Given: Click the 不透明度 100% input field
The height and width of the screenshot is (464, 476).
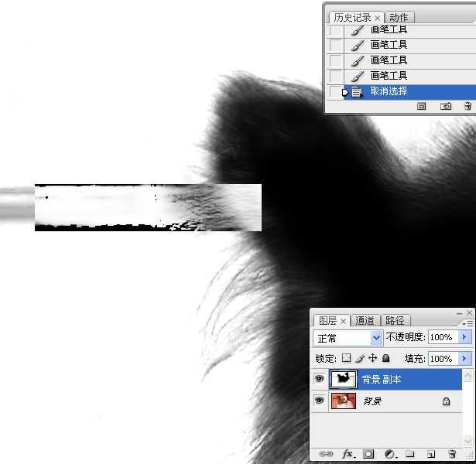Looking at the screenshot, I should pyautogui.click(x=443, y=337).
